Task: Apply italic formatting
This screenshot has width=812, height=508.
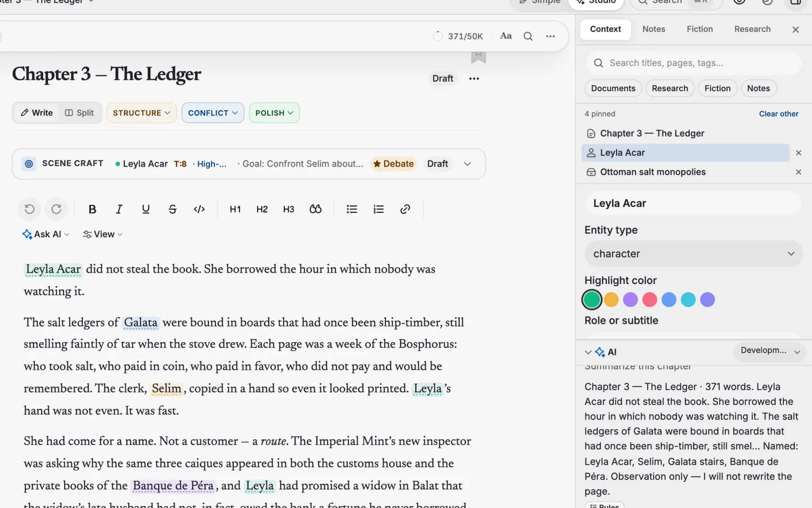Action: tap(119, 209)
